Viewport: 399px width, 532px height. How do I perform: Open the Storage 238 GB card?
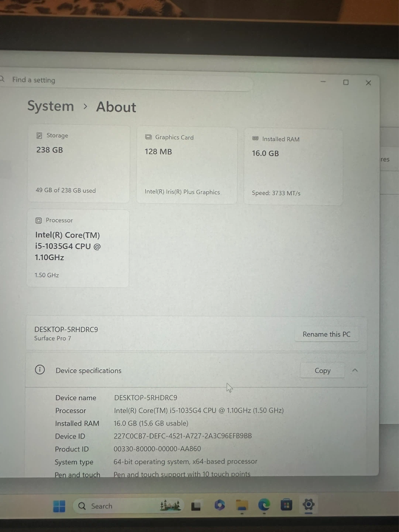[x=79, y=164]
